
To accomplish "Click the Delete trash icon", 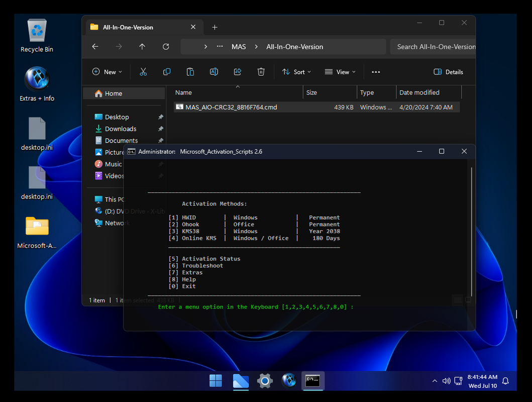I will point(261,72).
